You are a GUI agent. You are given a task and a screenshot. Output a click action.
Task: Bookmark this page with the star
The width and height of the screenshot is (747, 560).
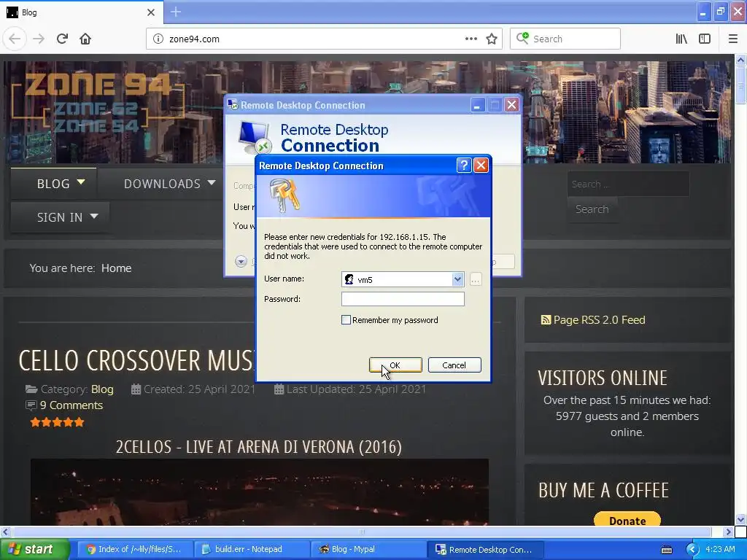tap(492, 39)
